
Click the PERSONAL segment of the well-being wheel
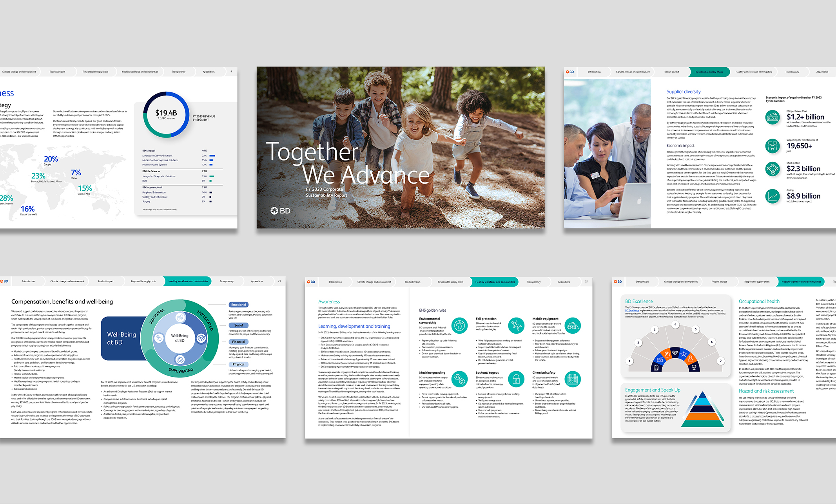click(x=157, y=316)
